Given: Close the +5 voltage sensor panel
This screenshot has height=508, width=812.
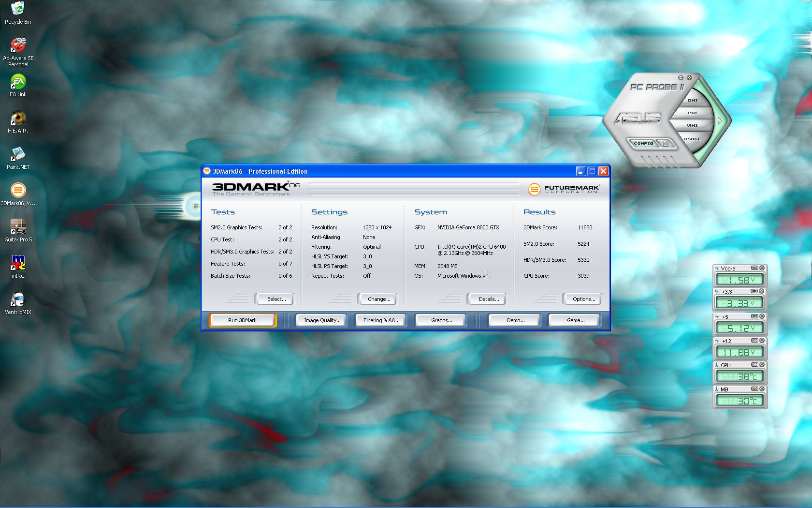Looking at the screenshot, I should (x=762, y=316).
